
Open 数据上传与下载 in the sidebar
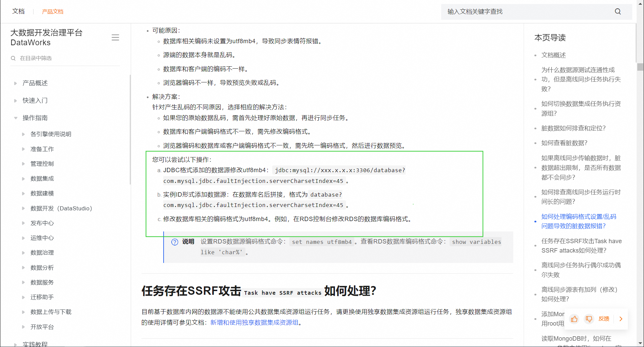pos(51,312)
